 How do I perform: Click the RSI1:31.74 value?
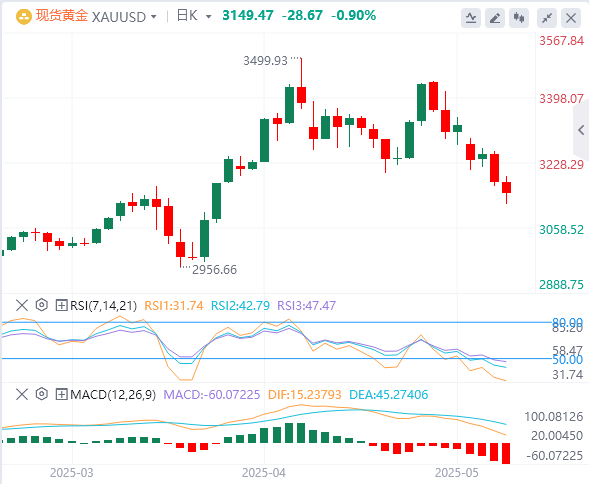click(x=174, y=306)
